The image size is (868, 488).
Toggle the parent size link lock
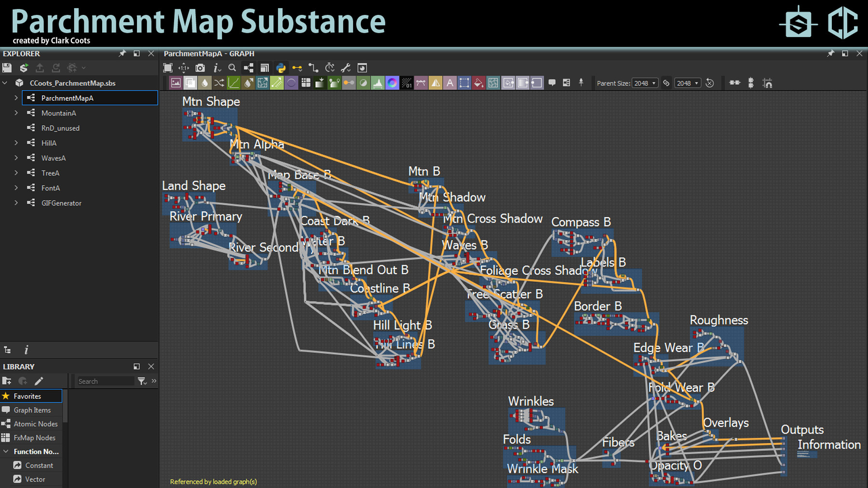tap(666, 83)
